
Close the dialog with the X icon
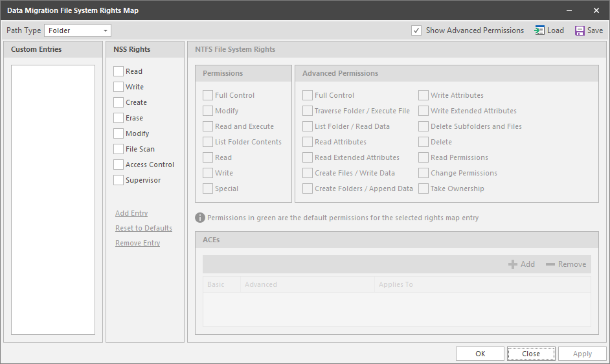tap(596, 10)
